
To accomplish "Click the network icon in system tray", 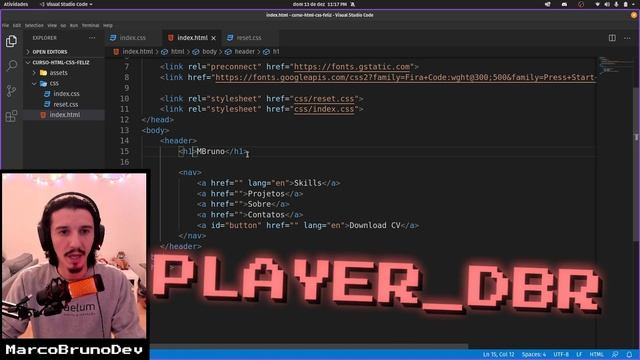I will (x=598, y=4).
